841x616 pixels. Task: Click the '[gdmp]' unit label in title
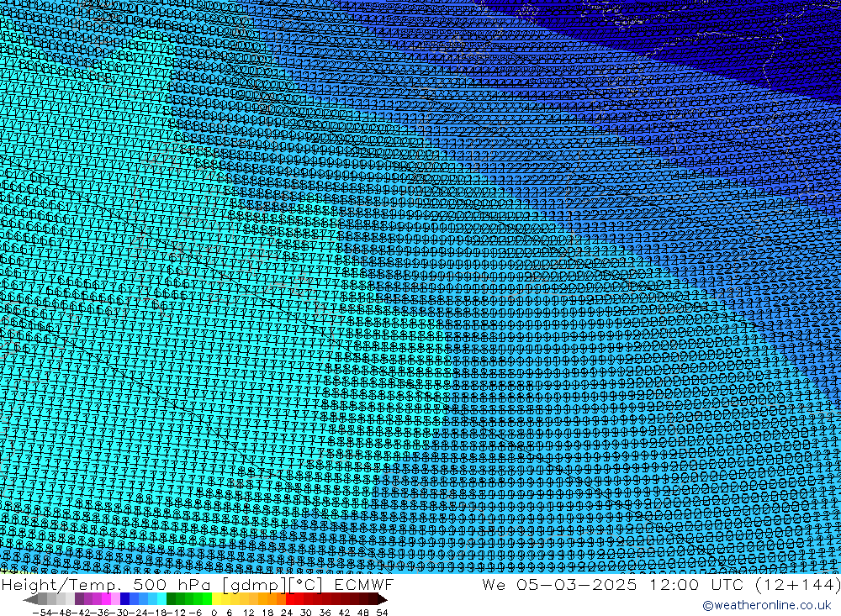tap(254, 584)
